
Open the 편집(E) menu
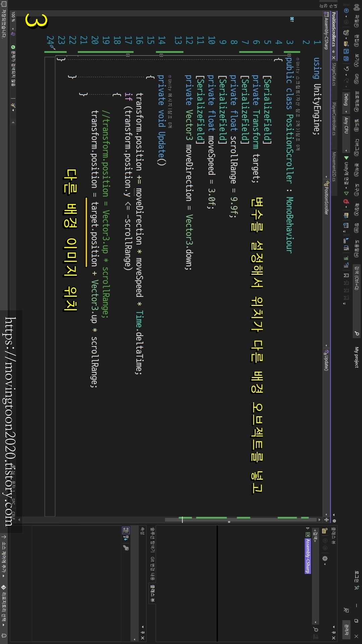[x=356, y=41]
